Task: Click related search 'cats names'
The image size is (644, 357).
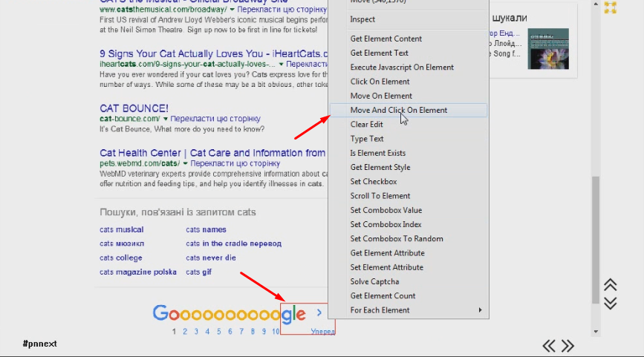Action: (x=206, y=230)
